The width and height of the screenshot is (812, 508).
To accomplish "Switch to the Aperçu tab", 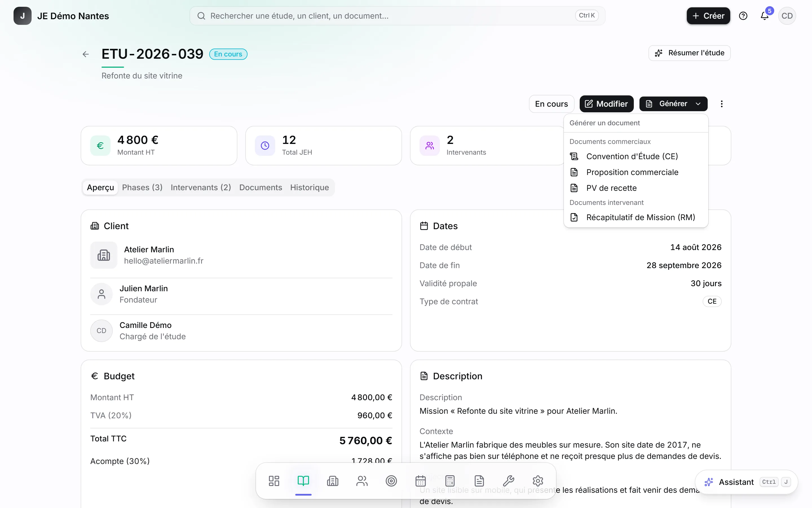I will tap(100, 187).
